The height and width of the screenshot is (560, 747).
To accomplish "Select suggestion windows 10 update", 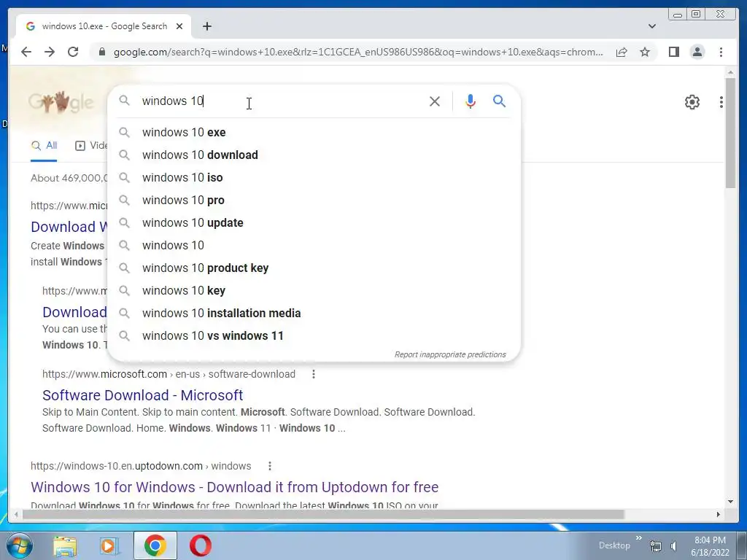I will [x=314, y=223].
